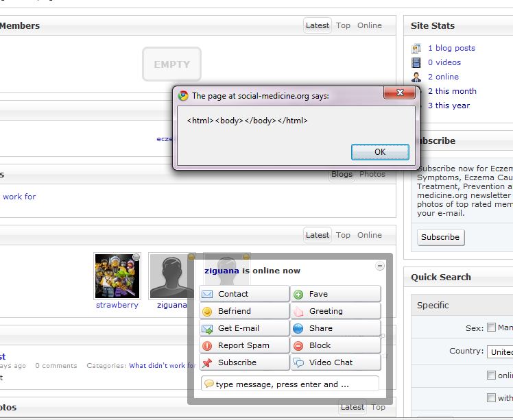This screenshot has width=513, height=420.
Task: Switch to the Photos tab
Action: (x=372, y=174)
